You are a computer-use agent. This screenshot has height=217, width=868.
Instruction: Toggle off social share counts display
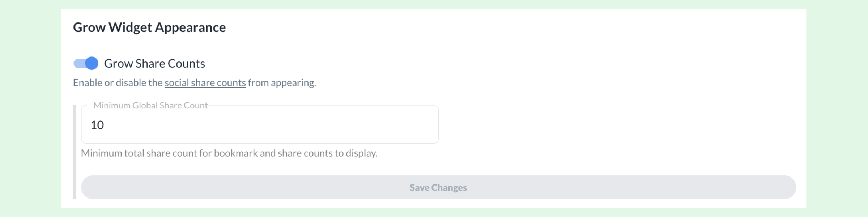(x=87, y=63)
